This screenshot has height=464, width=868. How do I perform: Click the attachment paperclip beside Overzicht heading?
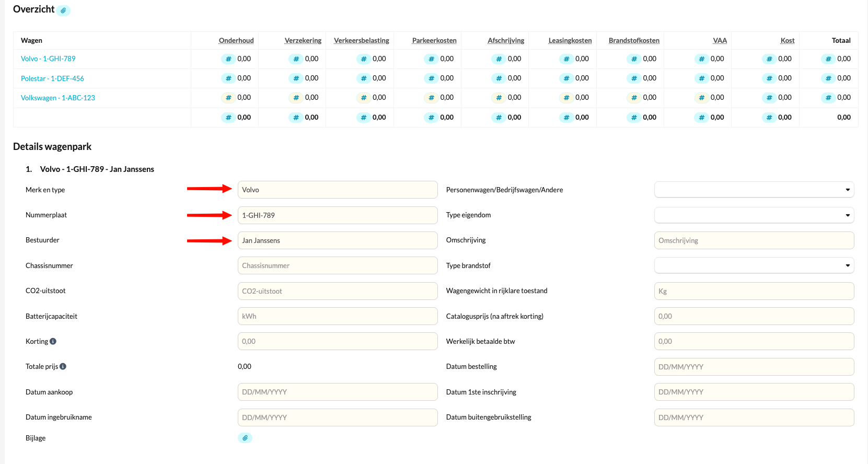point(63,10)
